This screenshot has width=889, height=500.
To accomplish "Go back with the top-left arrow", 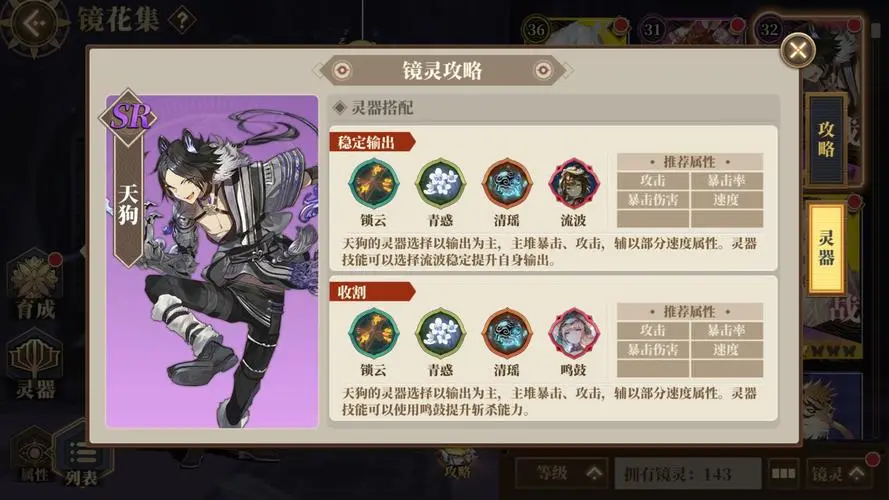I will pos(34,24).
